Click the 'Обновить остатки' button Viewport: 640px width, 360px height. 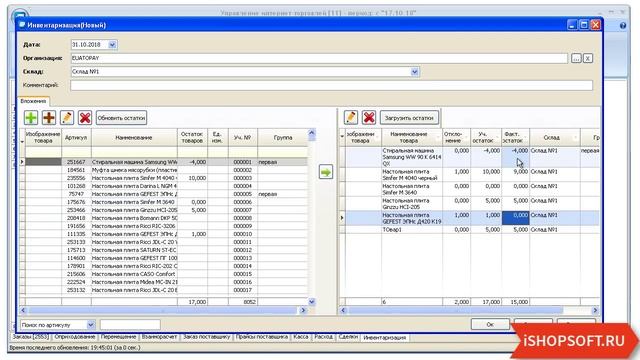point(122,118)
